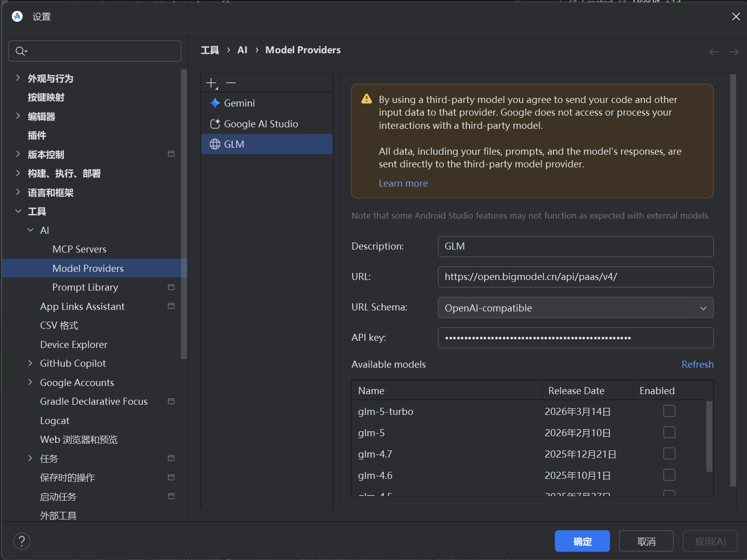Expand the 外观与行为 section
This screenshot has height=560, width=747.
[18, 78]
